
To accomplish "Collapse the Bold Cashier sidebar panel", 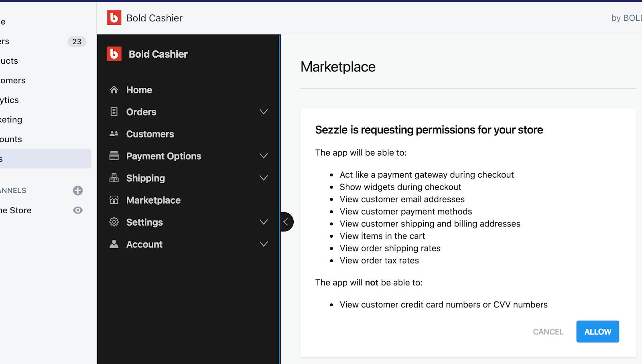I will click(x=286, y=222).
